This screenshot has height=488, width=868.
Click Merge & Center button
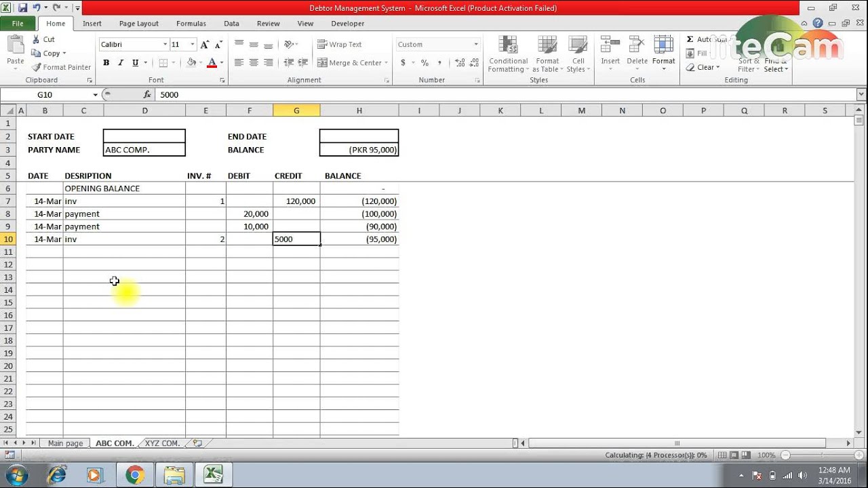[x=350, y=62]
